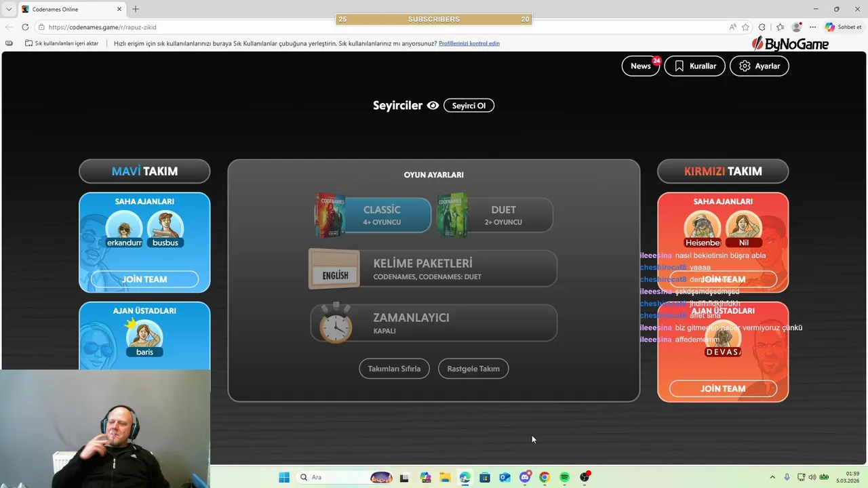This screenshot has width=868, height=488.
Task: Open the tab list dropdown arrow
Action: (9, 9)
